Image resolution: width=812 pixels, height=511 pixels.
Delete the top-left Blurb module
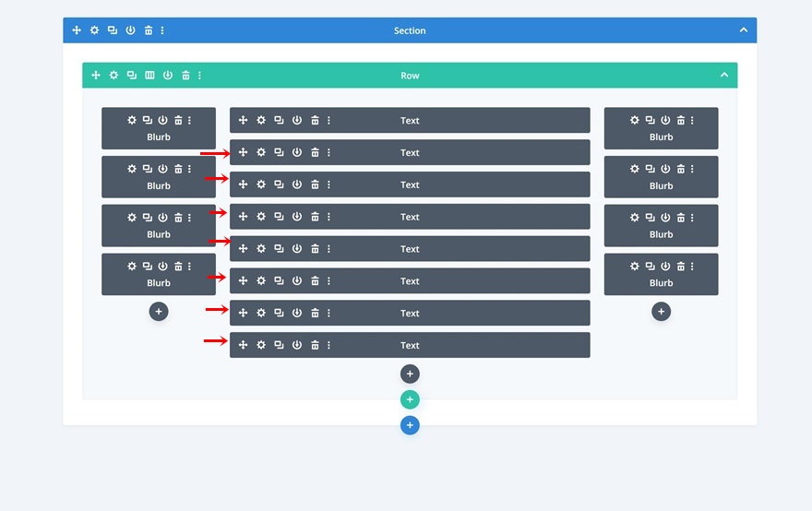tap(178, 120)
